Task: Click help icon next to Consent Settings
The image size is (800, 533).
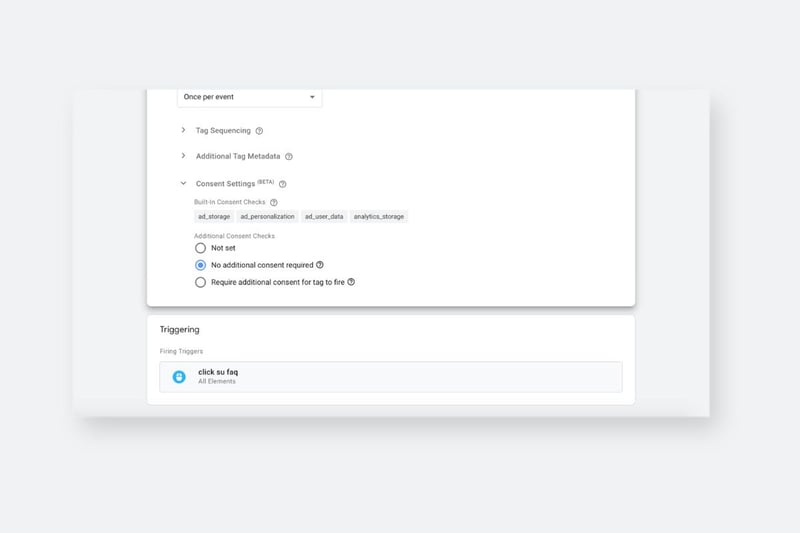Action: tap(283, 184)
